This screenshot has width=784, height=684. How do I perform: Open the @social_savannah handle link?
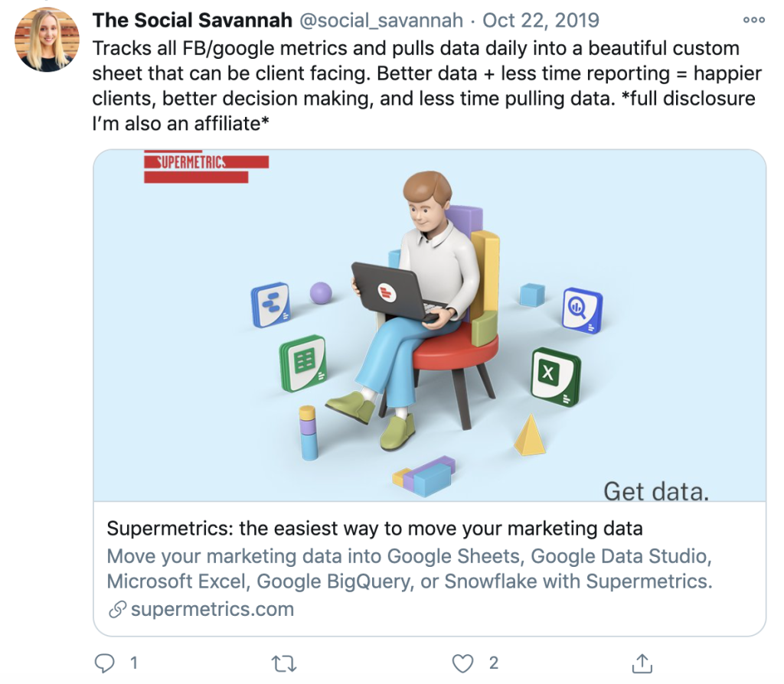click(381, 21)
